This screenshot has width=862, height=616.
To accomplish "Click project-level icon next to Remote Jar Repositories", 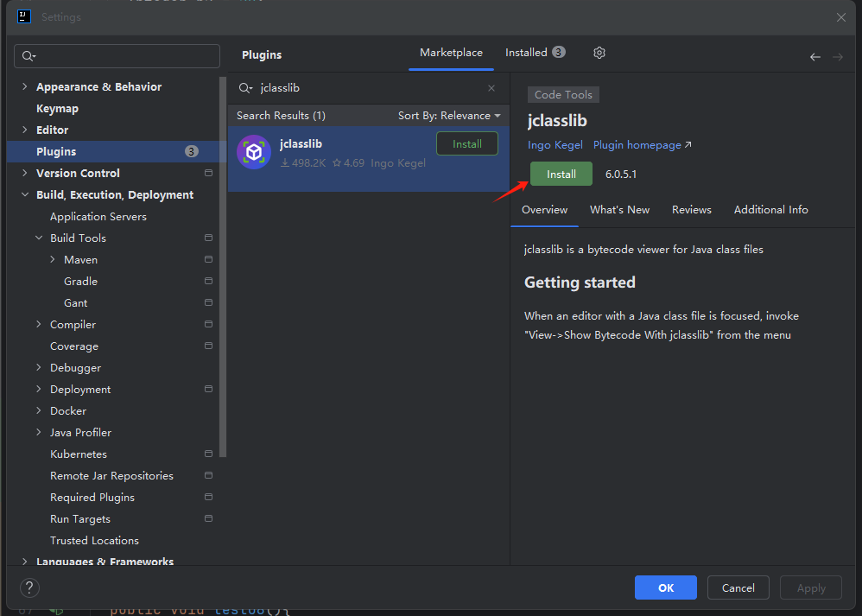I will pos(208,475).
